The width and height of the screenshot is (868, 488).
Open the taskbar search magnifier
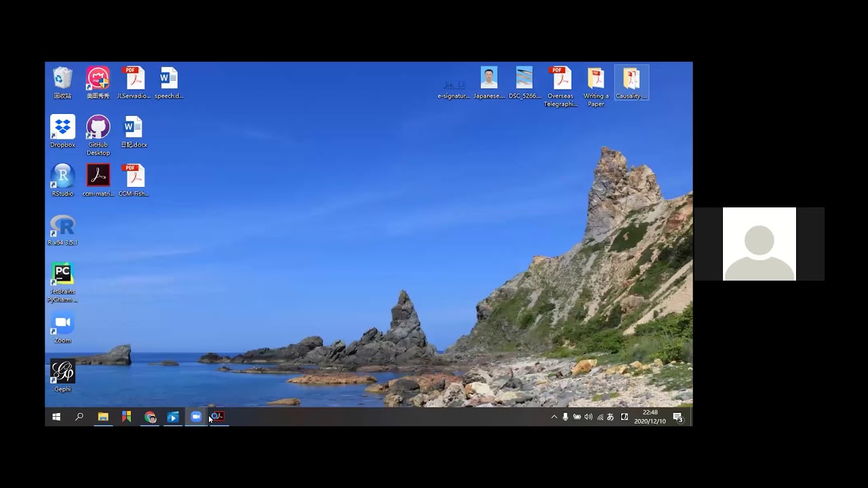click(79, 417)
